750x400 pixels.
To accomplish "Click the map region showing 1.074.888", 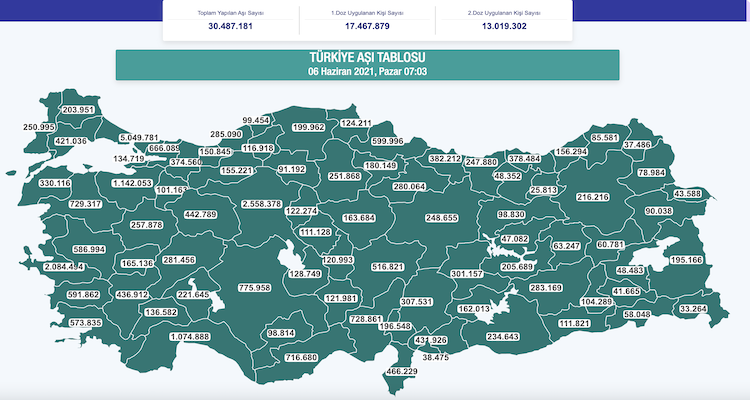I will tap(190, 337).
